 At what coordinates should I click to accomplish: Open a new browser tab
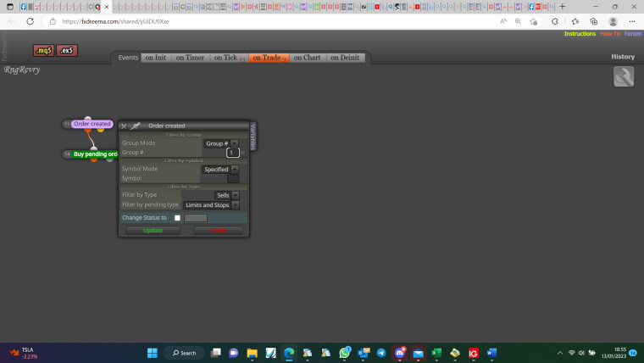point(563,7)
